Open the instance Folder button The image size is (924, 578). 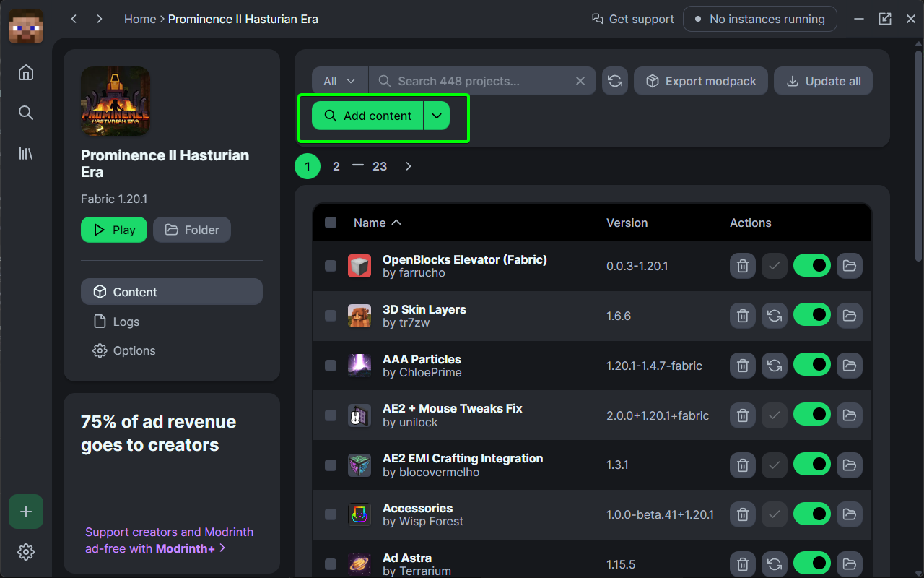click(x=192, y=230)
